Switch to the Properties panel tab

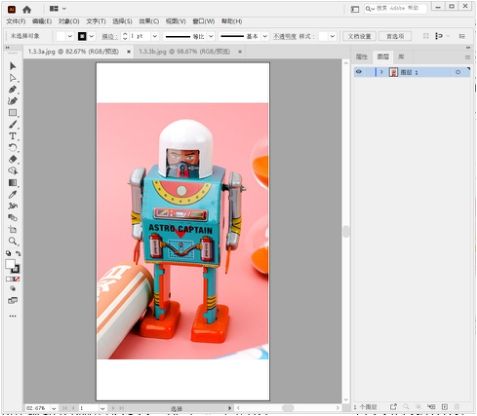coord(362,57)
